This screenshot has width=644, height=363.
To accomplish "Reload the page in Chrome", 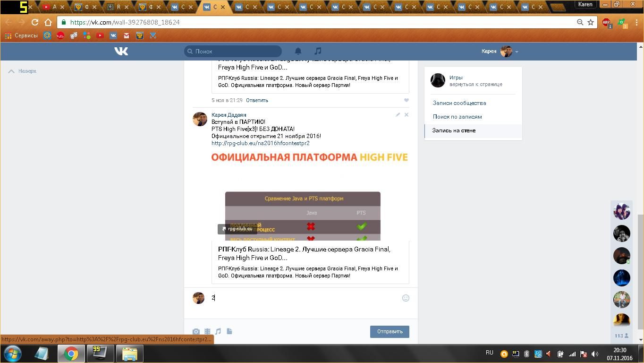I will (34, 22).
